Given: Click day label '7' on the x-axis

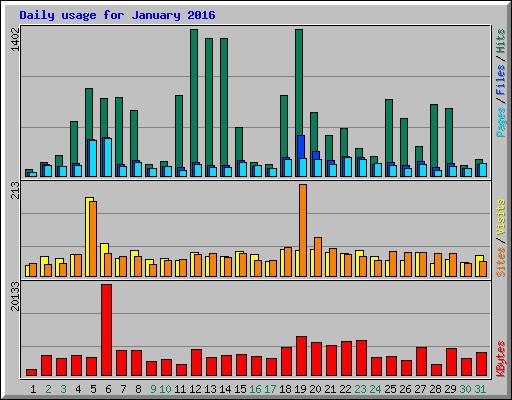Looking at the screenshot, I should tap(123, 389).
